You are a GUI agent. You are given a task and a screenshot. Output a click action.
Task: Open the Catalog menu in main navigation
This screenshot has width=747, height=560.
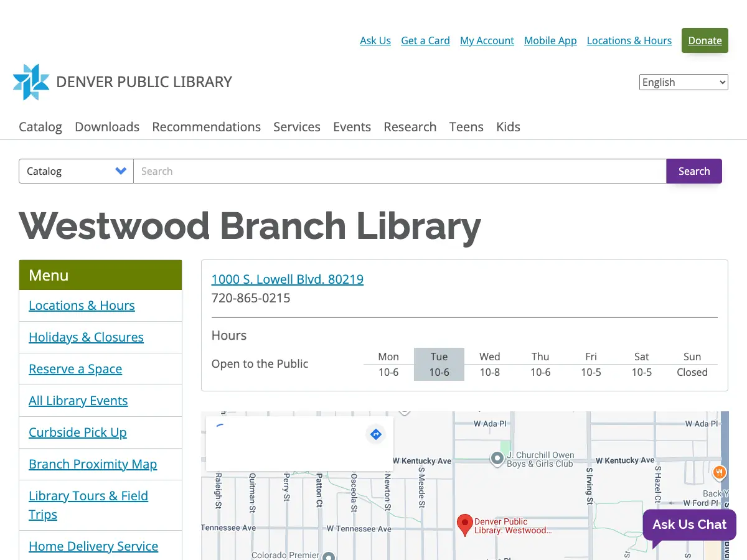[x=40, y=127]
